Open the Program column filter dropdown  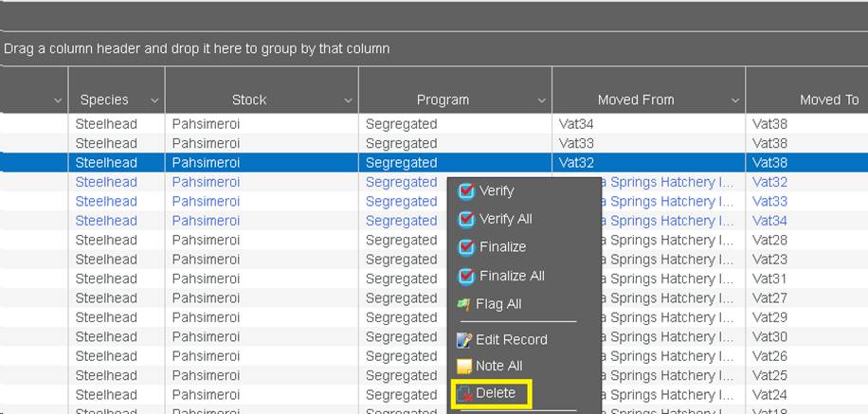(x=540, y=100)
